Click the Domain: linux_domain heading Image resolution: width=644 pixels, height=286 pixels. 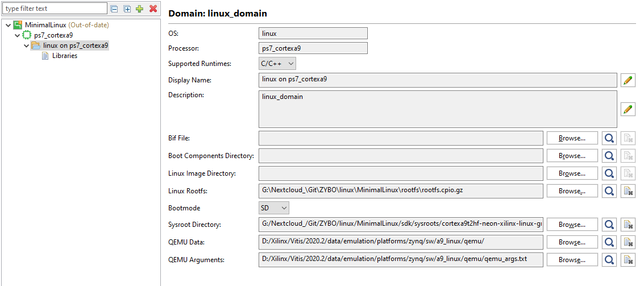coord(218,14)
